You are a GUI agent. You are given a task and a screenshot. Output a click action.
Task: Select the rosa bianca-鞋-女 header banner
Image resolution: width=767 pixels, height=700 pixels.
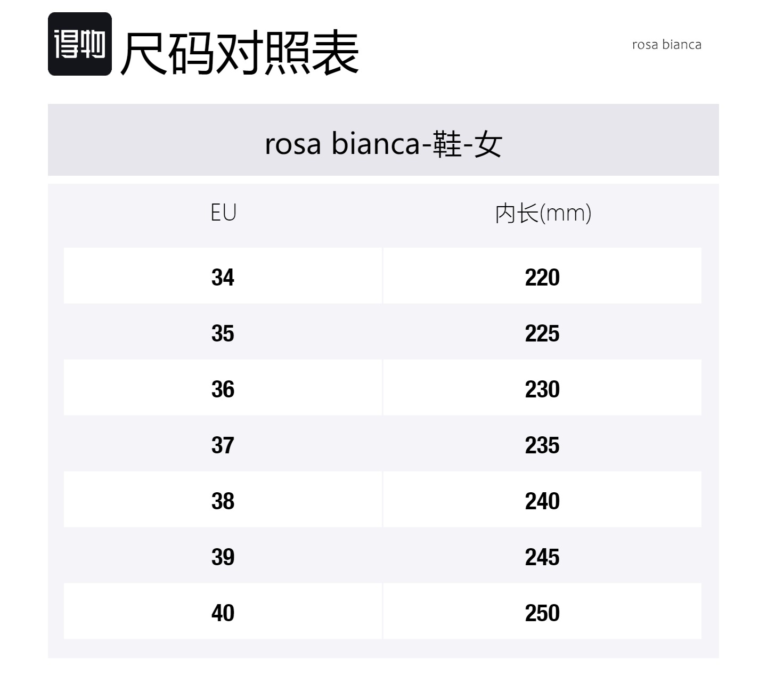tap(383, 144)
